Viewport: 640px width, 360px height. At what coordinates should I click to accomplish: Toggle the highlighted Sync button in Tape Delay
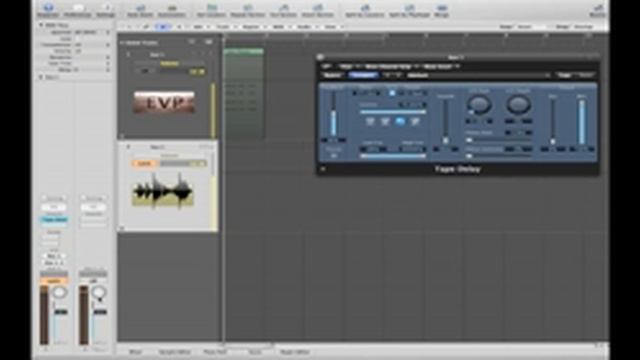[x=392, y=93]
